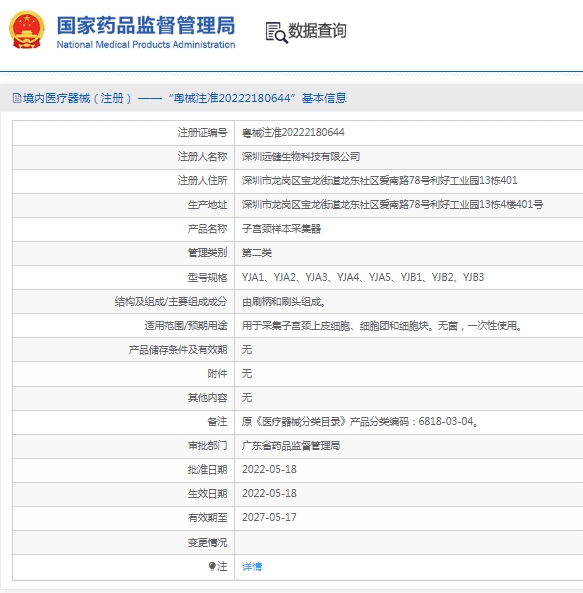Image resolution: width=583 pixels, height=593 pixels.
Task: Select the 变更情况 label
Action: pyautogui.click(x=208, y=543)
